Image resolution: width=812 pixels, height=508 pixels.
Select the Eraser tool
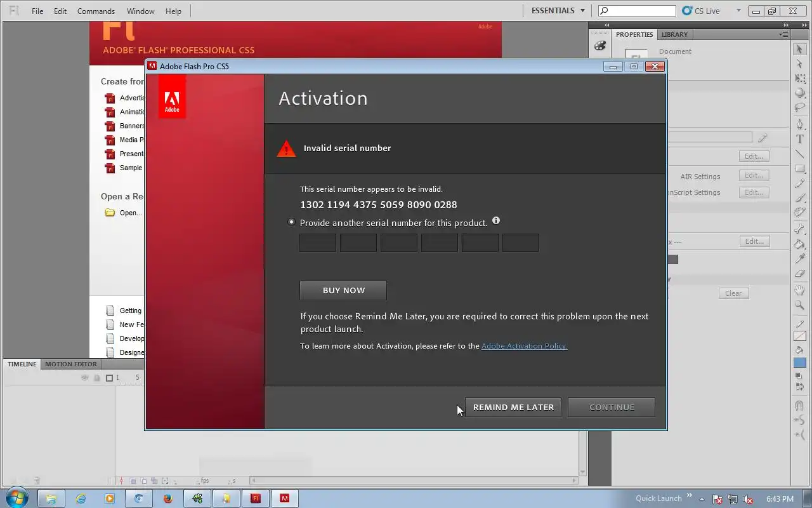(x=799, y=274)
